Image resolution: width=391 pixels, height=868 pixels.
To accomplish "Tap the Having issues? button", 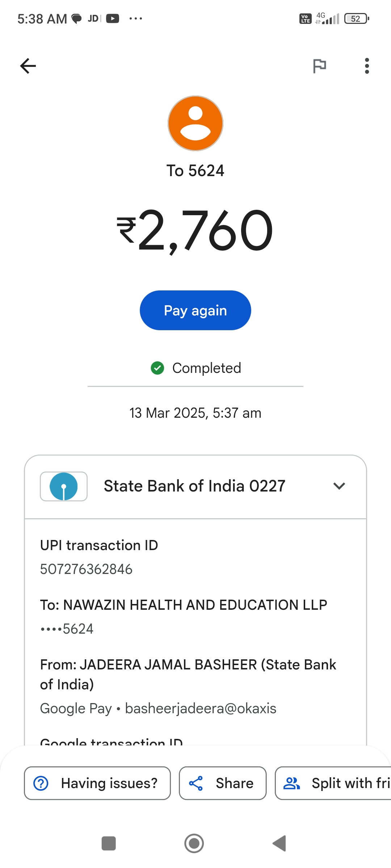I will pos(97,783).
